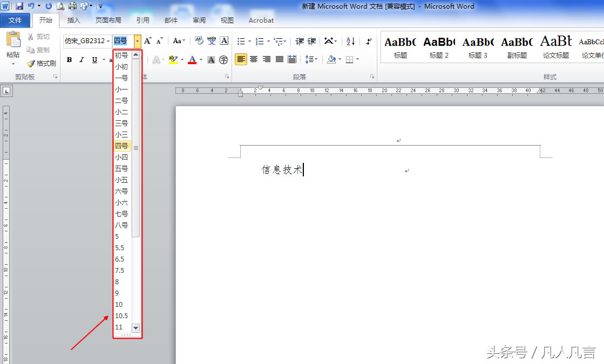This screenshot has width=604, height=364.
Task: Choose 小四 in the font size list
Action: pyautogui.click(x=123, y=157)
